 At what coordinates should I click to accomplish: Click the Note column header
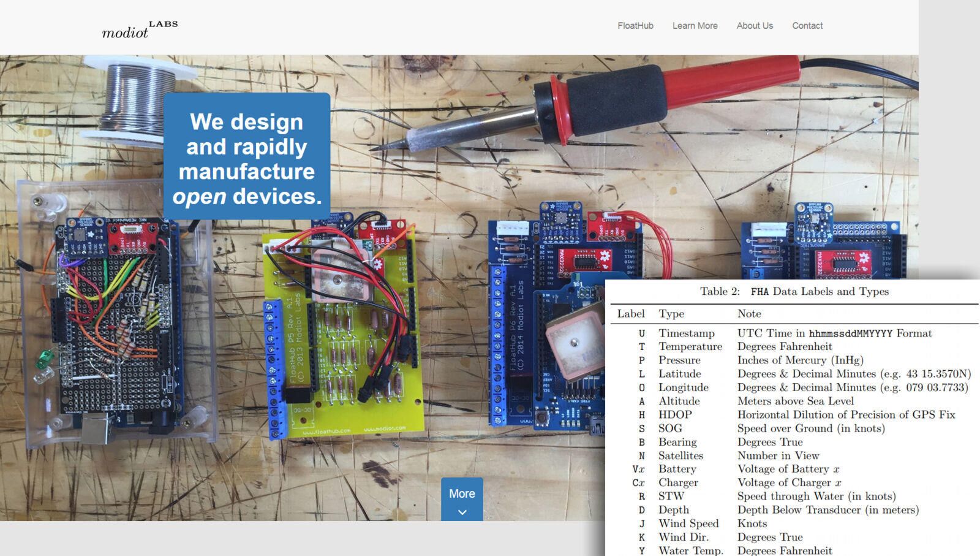(749, 313)
